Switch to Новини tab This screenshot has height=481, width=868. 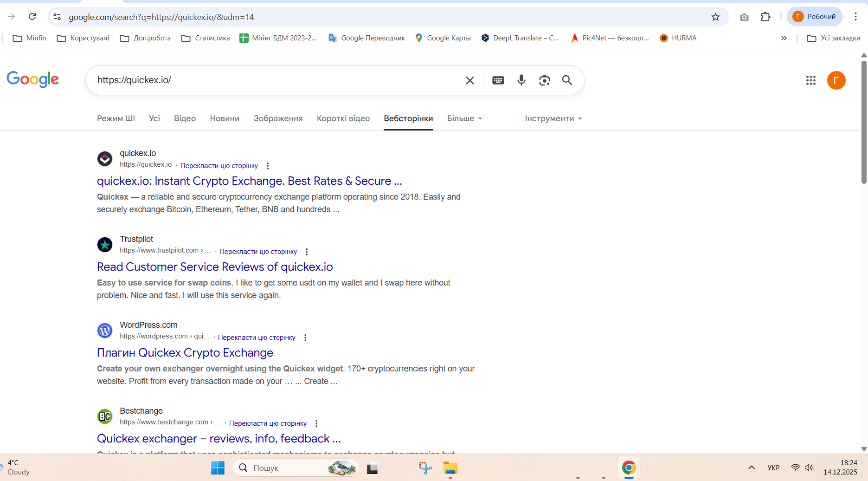point(225,118)
